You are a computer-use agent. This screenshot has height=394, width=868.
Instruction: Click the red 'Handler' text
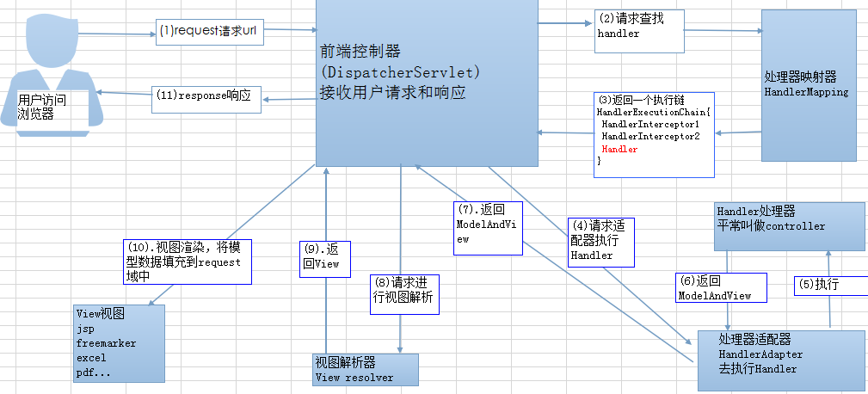[619, 150]
